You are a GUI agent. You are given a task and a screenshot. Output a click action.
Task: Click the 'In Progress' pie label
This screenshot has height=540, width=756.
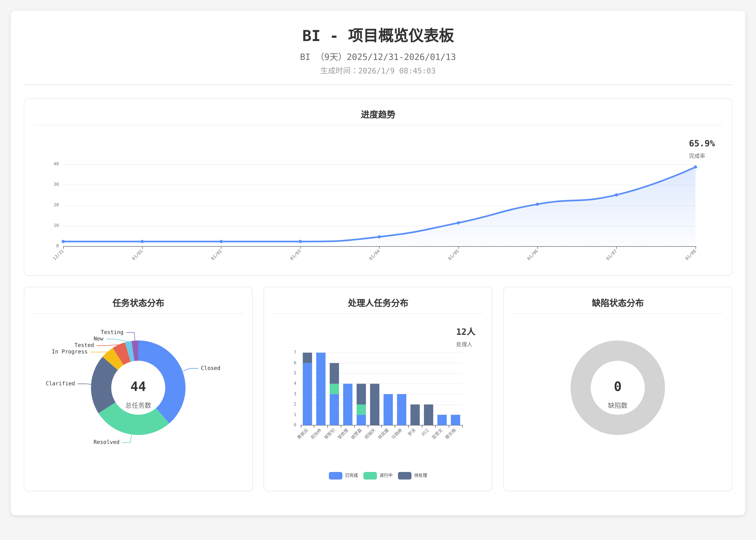pyautogui.click(x=69, y=352)
